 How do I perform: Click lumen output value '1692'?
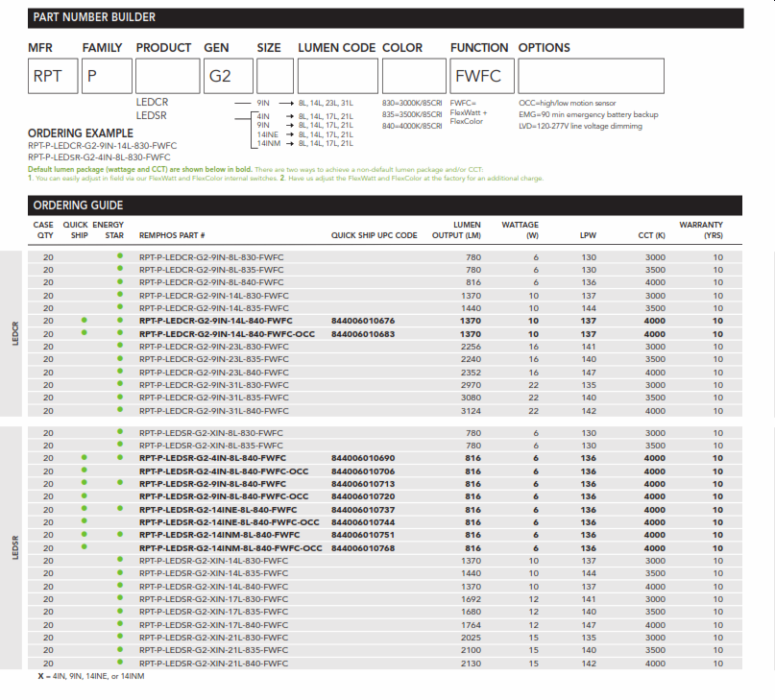(471, 599)
